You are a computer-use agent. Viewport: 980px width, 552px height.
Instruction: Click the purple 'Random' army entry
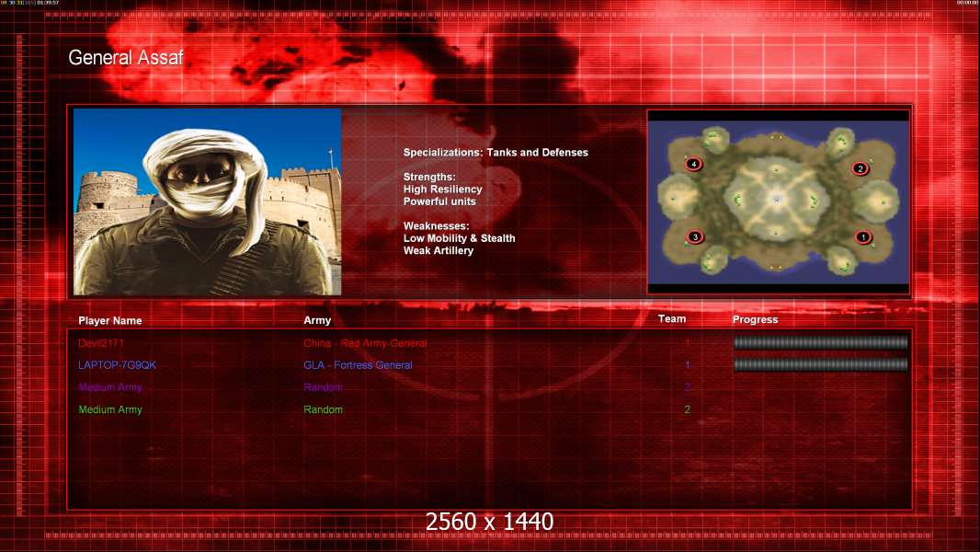coord(323,387)
